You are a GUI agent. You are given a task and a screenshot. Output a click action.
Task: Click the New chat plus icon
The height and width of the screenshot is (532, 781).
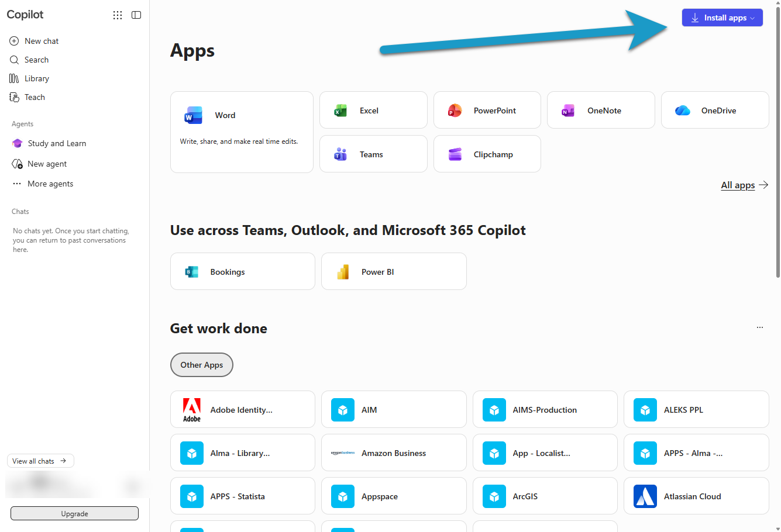pyautogui.click(x=15, y=41)
